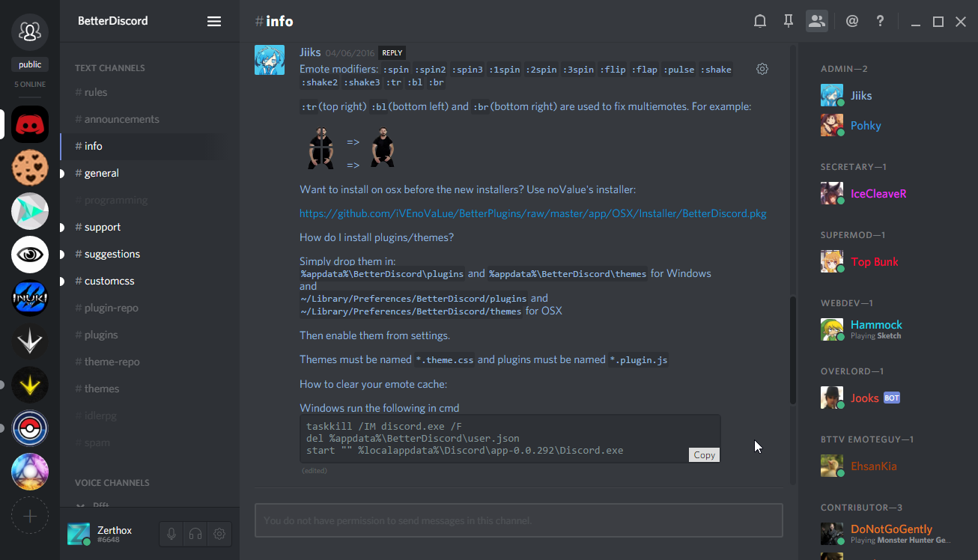Screen dimensions: 978x560
Task: Click the chat messages scrollbar thumb
Action: point(793,351)
